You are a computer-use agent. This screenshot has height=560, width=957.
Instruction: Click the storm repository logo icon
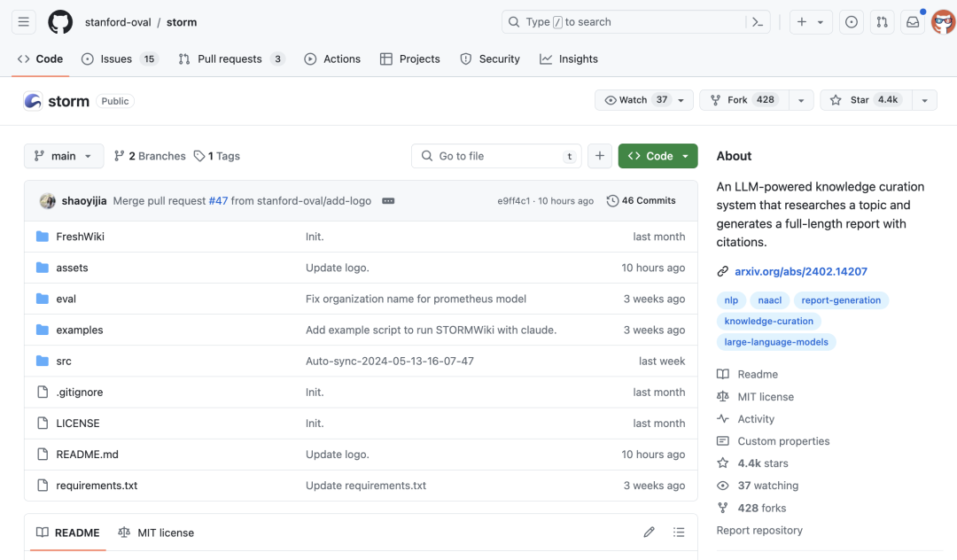click(x=33, y=101)
